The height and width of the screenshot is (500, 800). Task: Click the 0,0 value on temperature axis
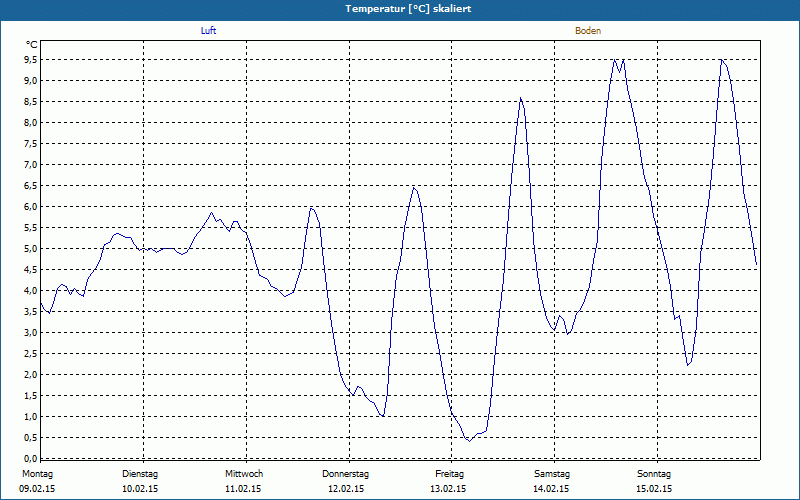30,458
